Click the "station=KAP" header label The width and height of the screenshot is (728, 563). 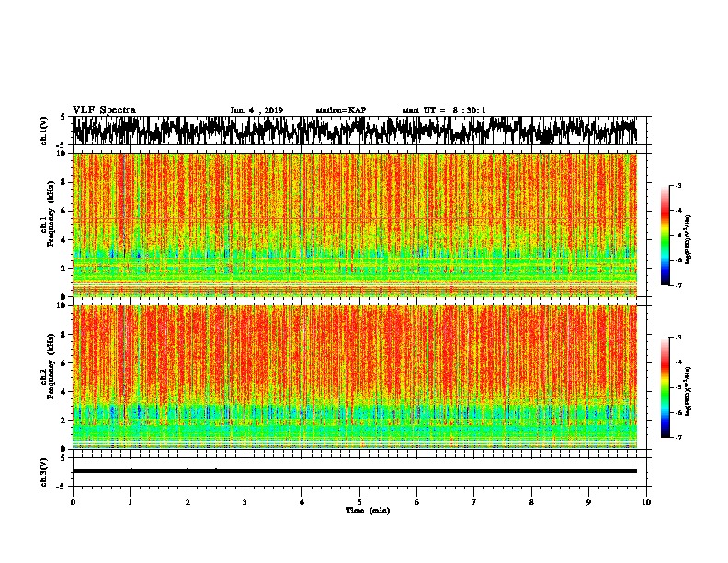pyautogui.click(x=341, y=110)
